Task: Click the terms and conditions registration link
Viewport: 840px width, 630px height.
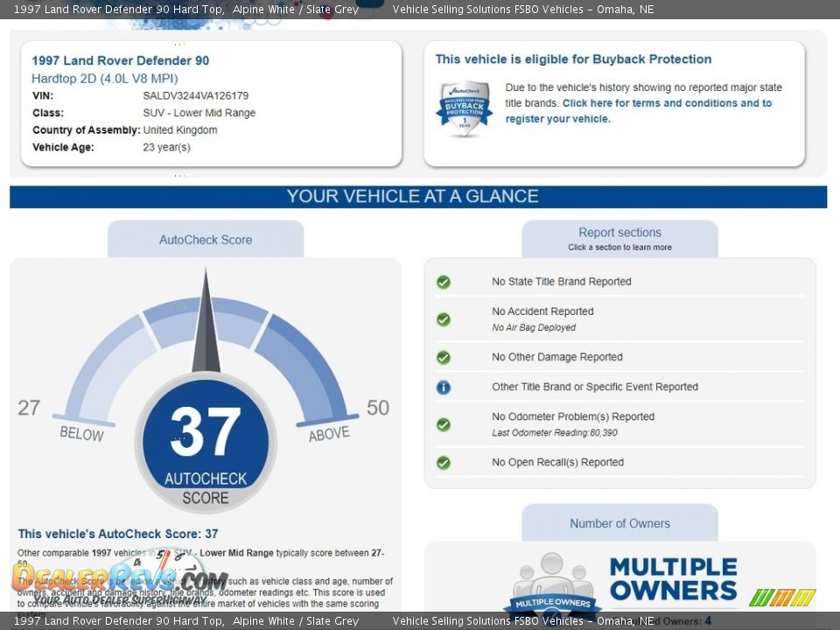Action: click(639, 111)
